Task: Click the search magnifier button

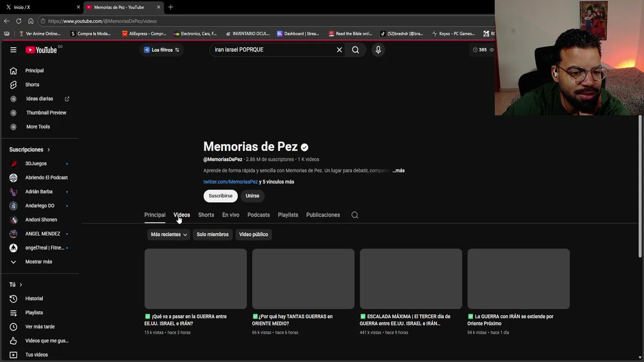Action: pos(355,50)
